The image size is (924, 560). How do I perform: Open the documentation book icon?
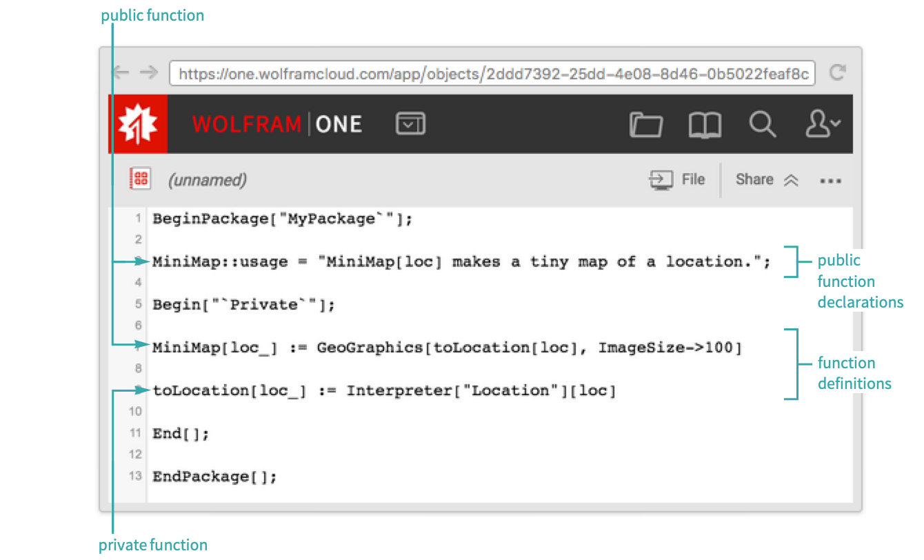pos(705,125)
